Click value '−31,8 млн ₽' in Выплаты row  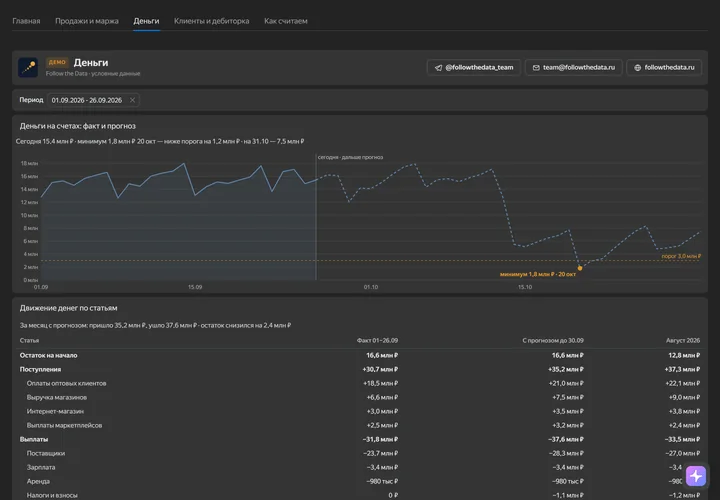click(x=380, y=439)
